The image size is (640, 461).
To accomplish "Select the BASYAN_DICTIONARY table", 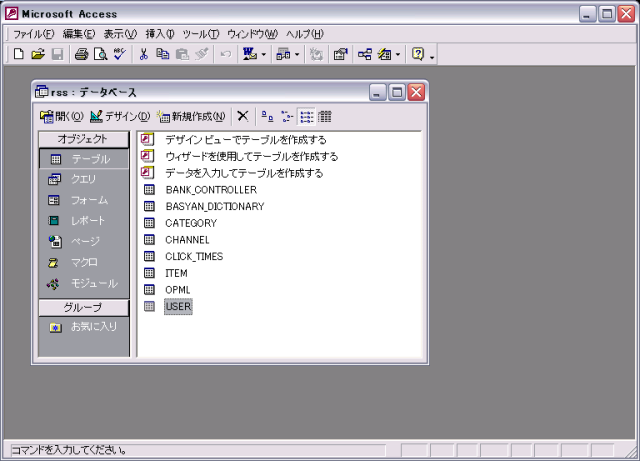I will click(x=204, y=206).
